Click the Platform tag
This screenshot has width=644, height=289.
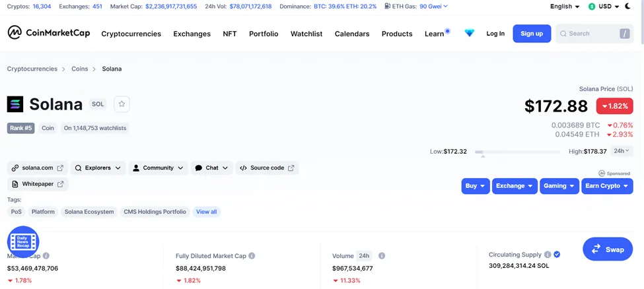[x=43, y=212]
